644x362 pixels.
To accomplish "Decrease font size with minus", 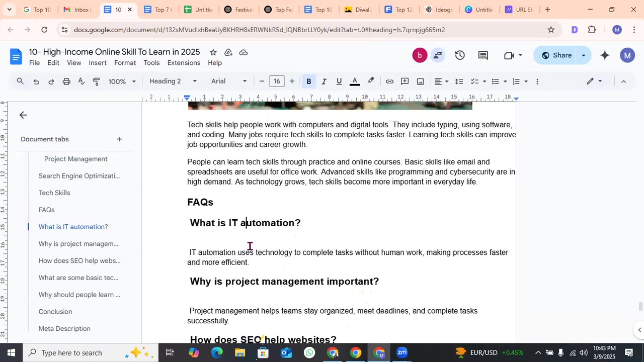I will pyautogui.click(x=262, y=81).
